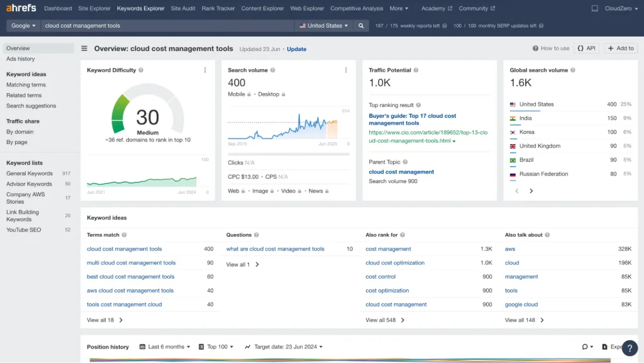Open the sidebar hamburger menu icon
The image size is (644, 363).
[84, 48]
